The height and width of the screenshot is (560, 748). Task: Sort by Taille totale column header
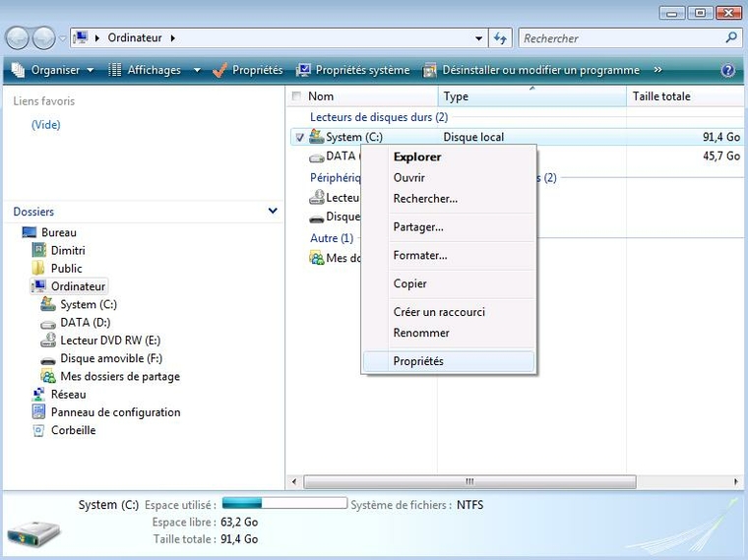[x=661, y=96]
